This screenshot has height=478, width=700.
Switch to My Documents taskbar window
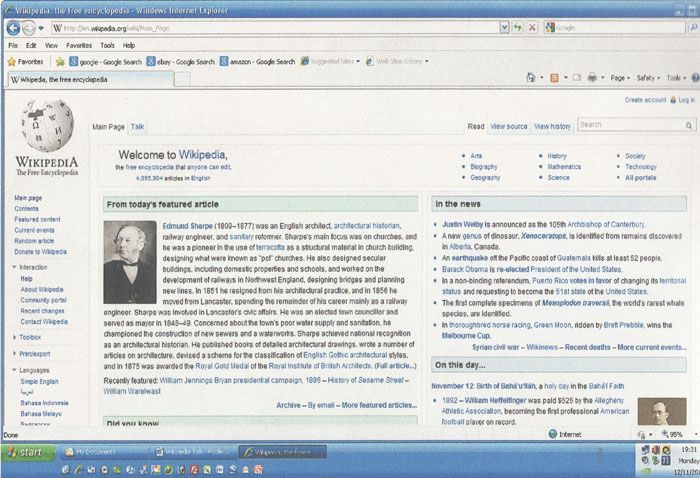point(104,452)
